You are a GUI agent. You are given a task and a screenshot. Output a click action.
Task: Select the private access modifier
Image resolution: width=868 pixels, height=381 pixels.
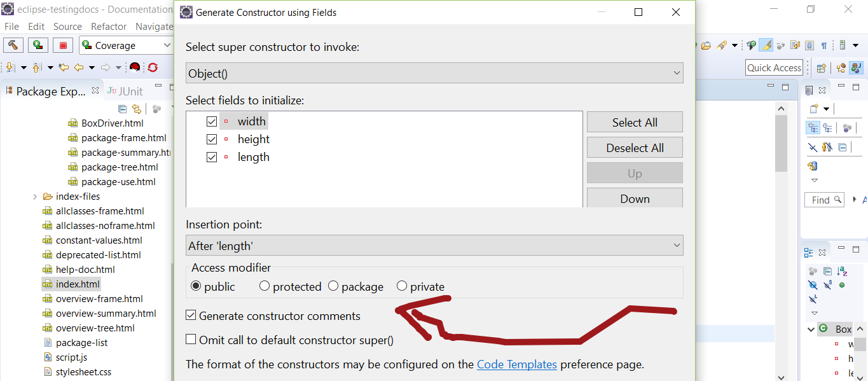pyautogui.click(x=402, y=286)
